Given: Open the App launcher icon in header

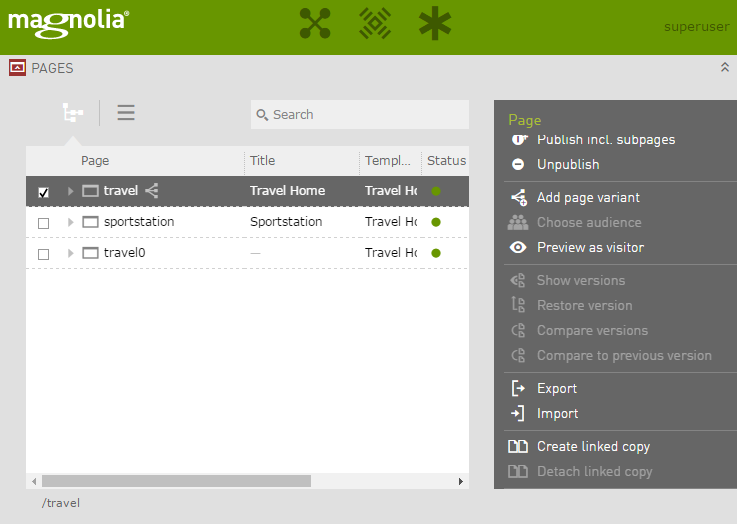Looking at the screenshot, I should coord(315,23).
